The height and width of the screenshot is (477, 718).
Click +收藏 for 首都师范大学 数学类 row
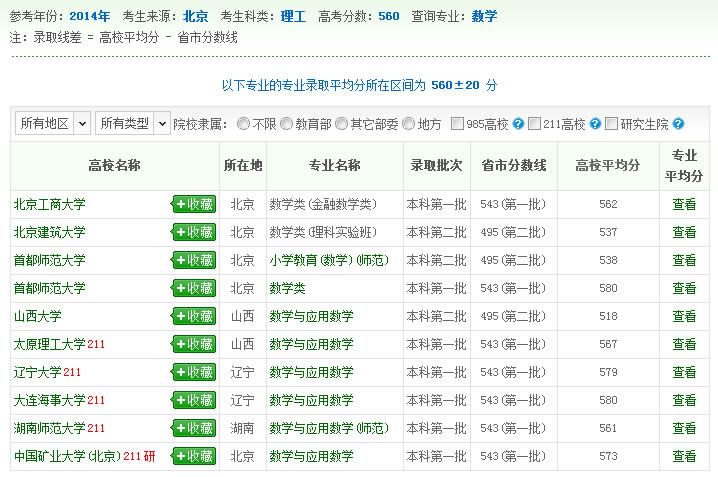(x=194, y=288)
